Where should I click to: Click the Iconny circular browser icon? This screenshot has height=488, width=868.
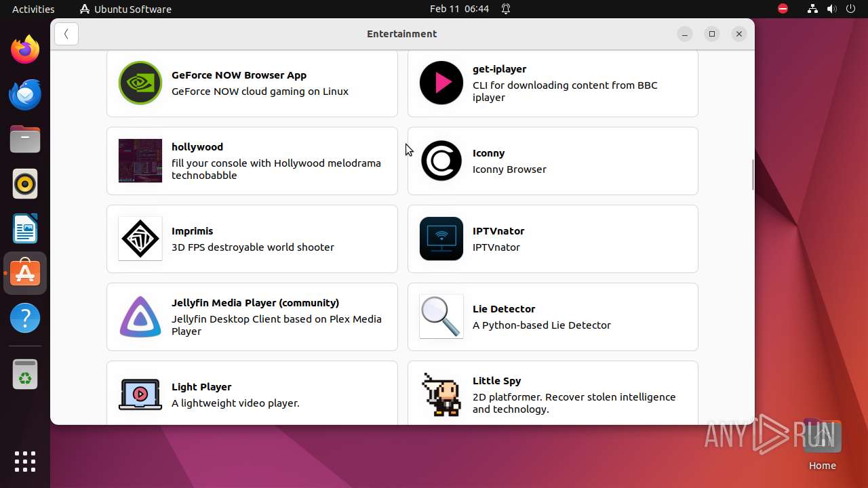[441, 161]
